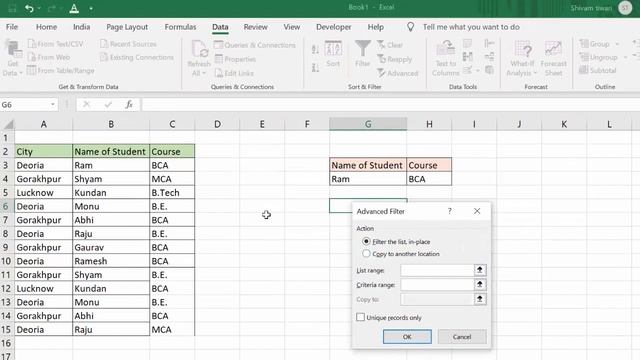Open the Undo history dropdown arrow
The height and width of the screenshot is (360, 640).
point(39,9)
